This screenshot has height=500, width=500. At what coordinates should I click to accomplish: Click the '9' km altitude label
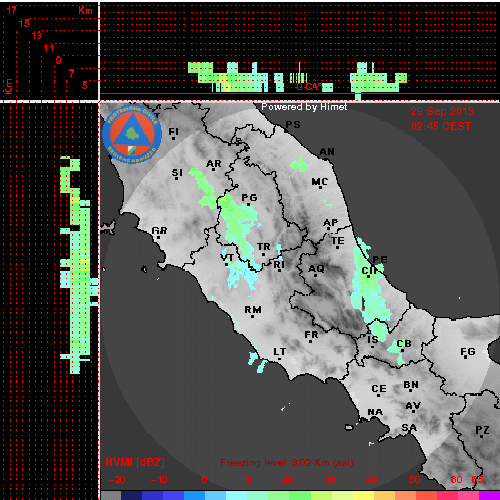[x=59, y=60]
